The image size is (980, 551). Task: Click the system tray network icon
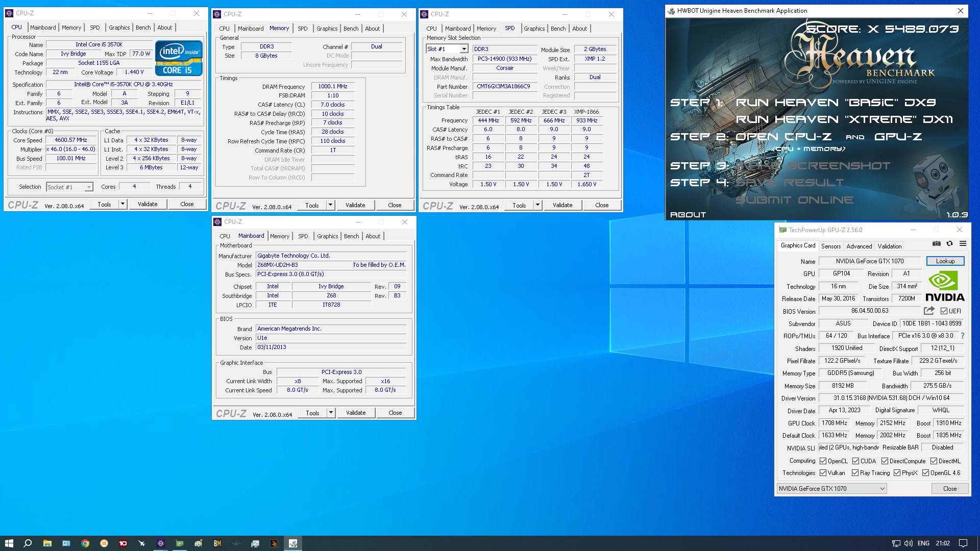pyautogui.click(x=896, y=543)
